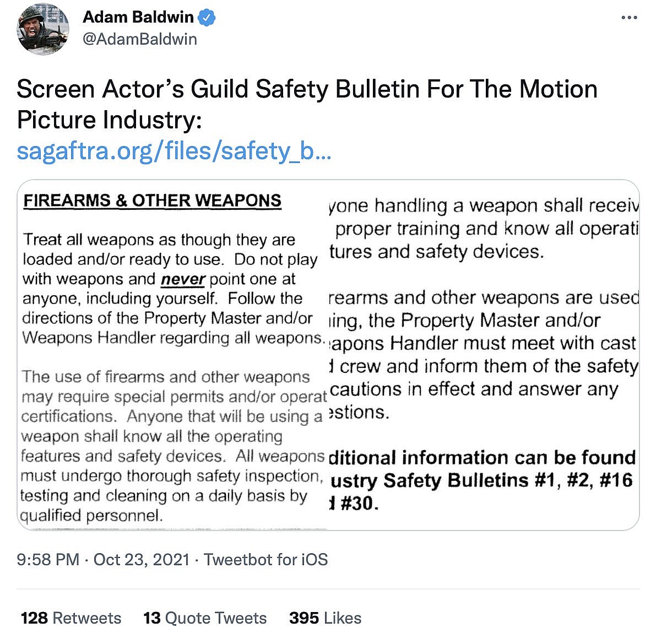Click the blue verified badge

[207, 18]
